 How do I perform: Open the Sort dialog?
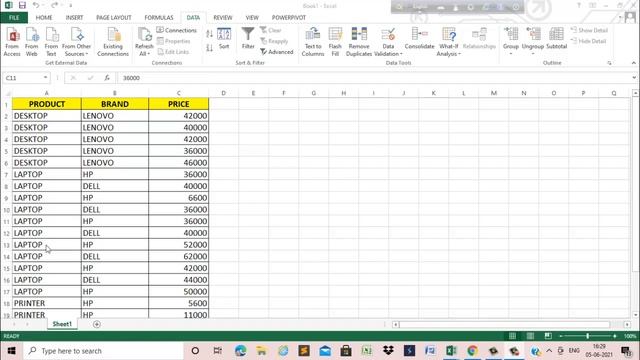224,39
